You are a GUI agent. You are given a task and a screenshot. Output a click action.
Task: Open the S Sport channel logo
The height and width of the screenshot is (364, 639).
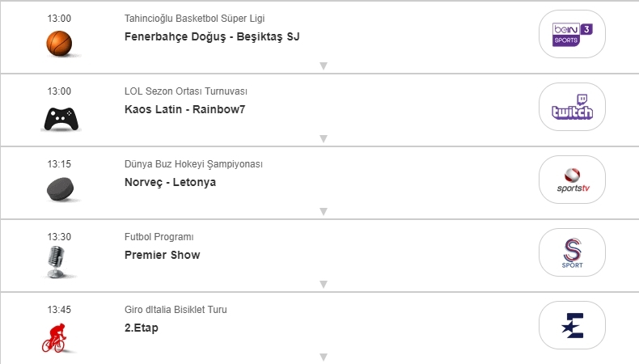click(x=572, y=252)
